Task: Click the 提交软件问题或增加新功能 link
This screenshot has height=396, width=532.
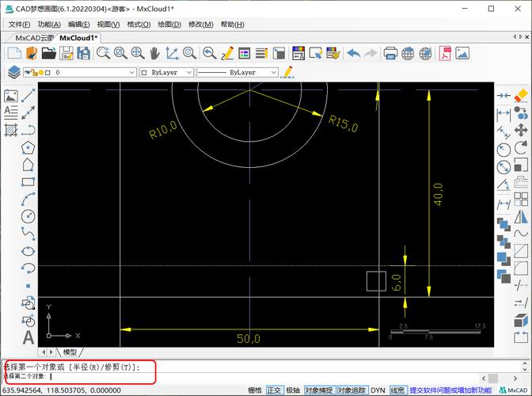Action: (450, 390)
